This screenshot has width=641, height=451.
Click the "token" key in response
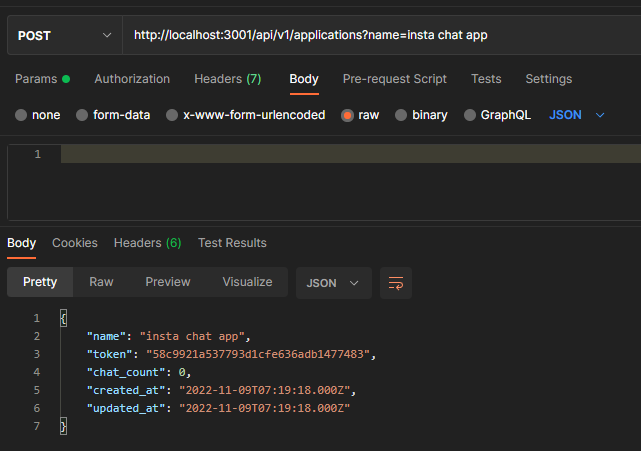click(x=109, y=354)
